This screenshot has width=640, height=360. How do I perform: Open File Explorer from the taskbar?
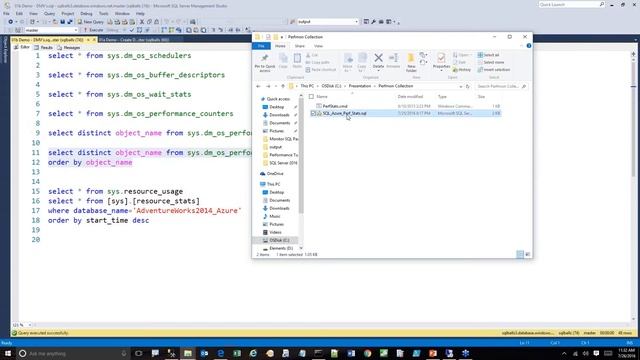(188, 353)
